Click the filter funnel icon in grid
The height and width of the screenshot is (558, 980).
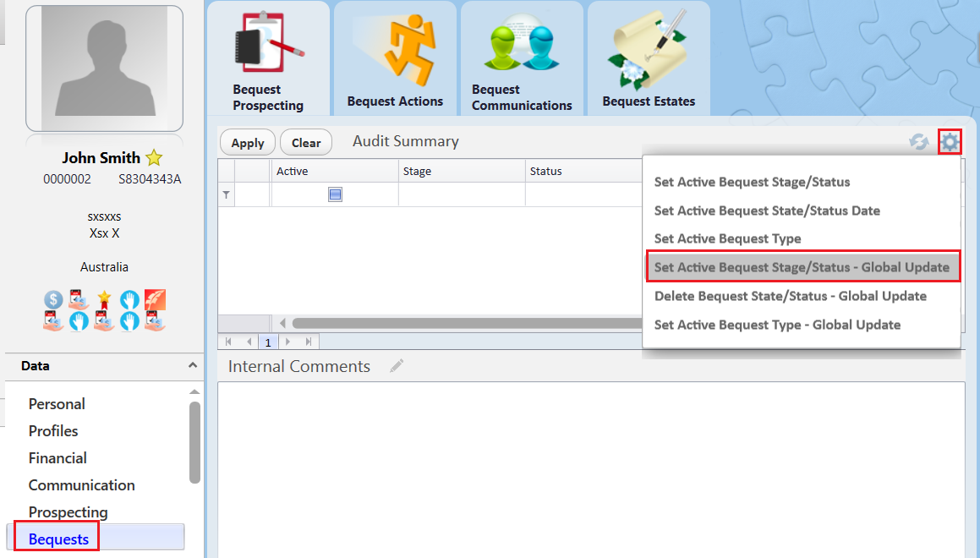coord(226,195)
